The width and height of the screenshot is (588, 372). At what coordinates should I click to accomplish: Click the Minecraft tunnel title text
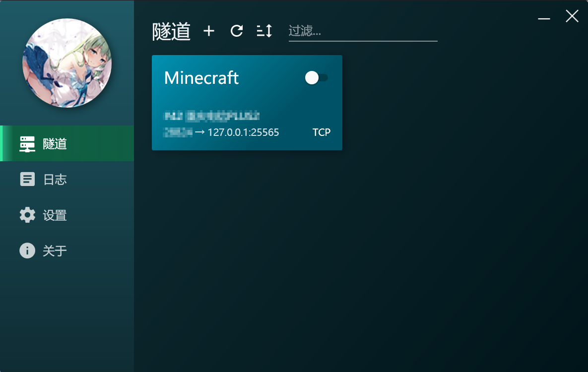pyautogui.click(x=201, y=77)
